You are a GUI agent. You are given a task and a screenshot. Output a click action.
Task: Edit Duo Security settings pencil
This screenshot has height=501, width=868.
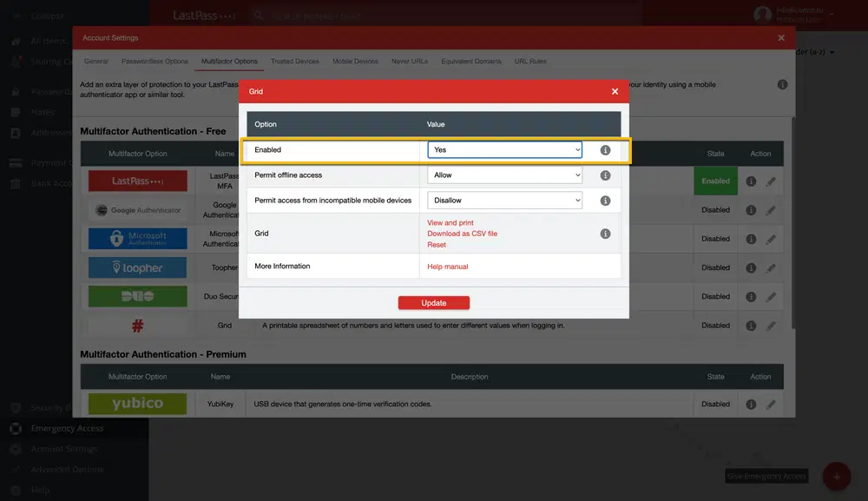point(771,296)
